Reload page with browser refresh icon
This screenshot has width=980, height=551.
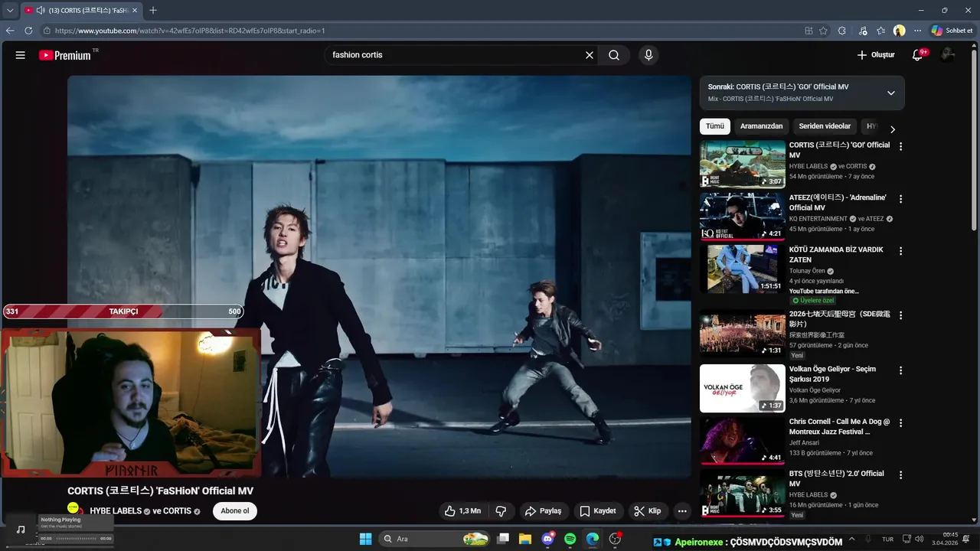coord(28,31)
